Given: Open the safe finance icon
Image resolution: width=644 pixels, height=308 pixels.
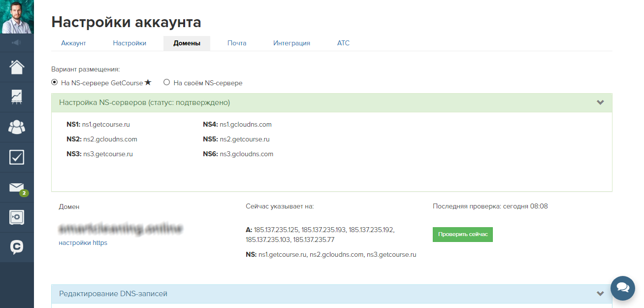Looking at the screenshot, I should click(17, 217).
